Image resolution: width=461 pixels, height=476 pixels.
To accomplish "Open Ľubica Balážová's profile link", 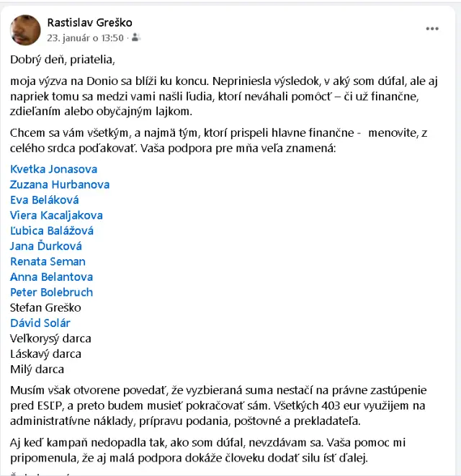I will point(52,230).
